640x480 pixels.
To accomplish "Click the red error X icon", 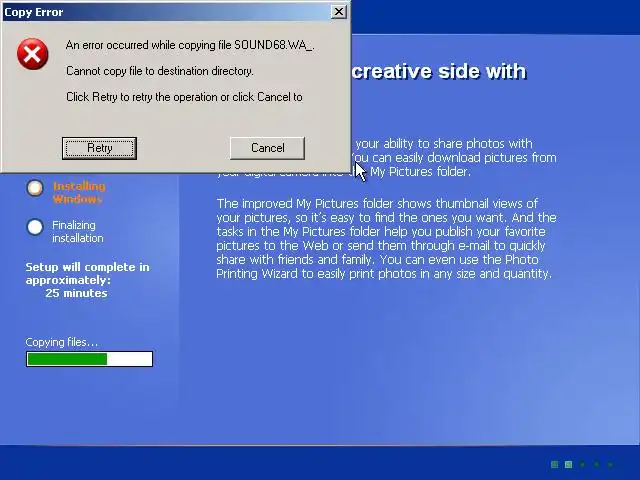I will 33,54.
